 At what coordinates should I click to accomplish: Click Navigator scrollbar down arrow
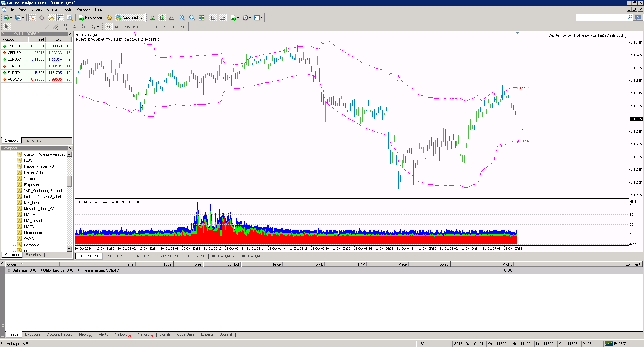pyautogui.click(x=69, y=249)
